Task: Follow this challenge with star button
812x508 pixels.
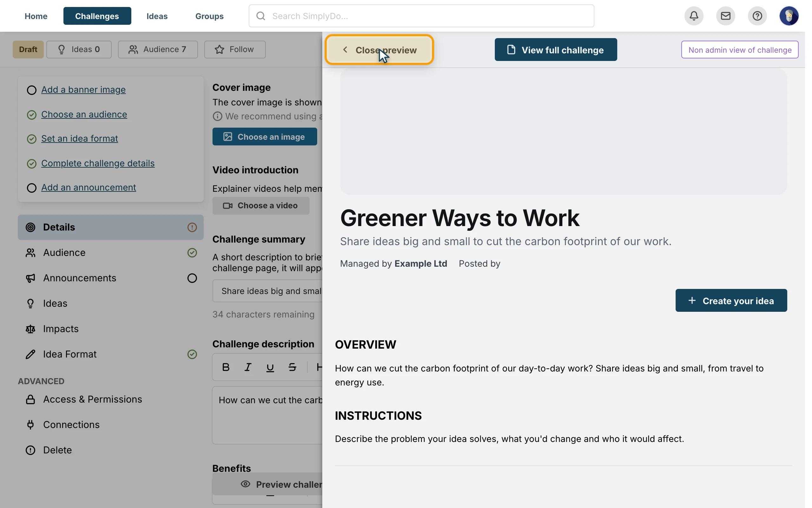Action: pos(235,50)
